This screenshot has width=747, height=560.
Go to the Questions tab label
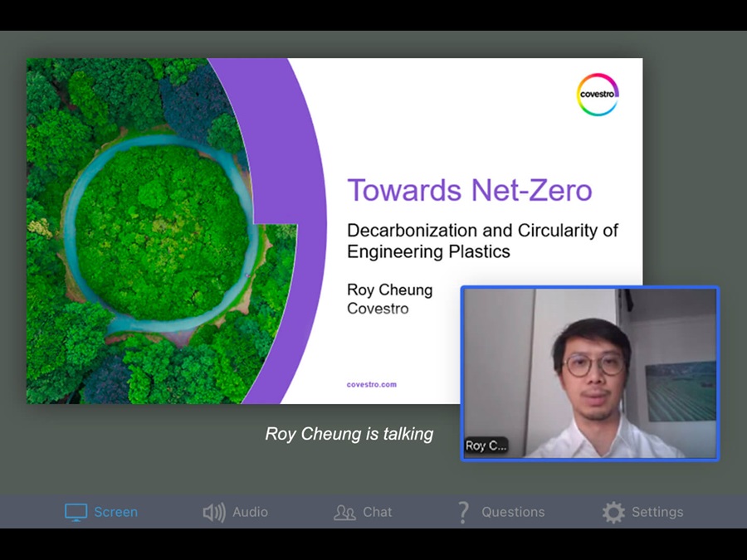click(x=513, y=512)
